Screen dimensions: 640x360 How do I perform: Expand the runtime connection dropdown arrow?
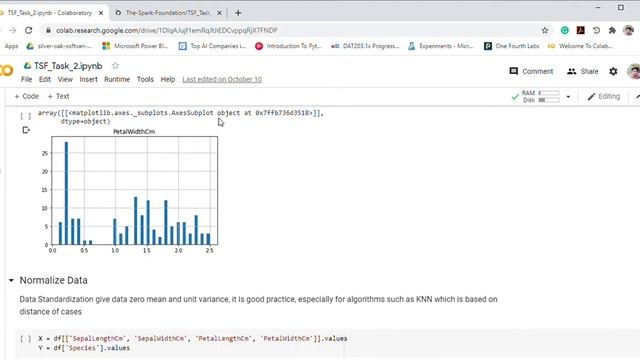[568, 97]
